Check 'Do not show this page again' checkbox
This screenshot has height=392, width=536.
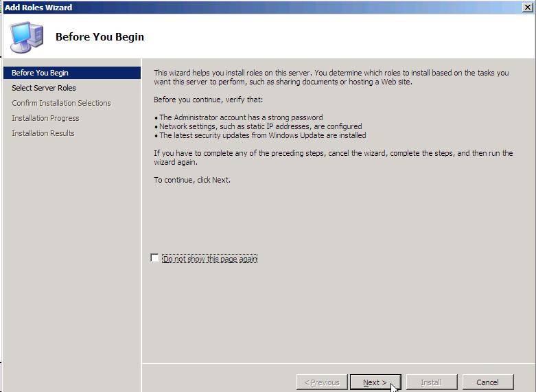click(154, 258)
